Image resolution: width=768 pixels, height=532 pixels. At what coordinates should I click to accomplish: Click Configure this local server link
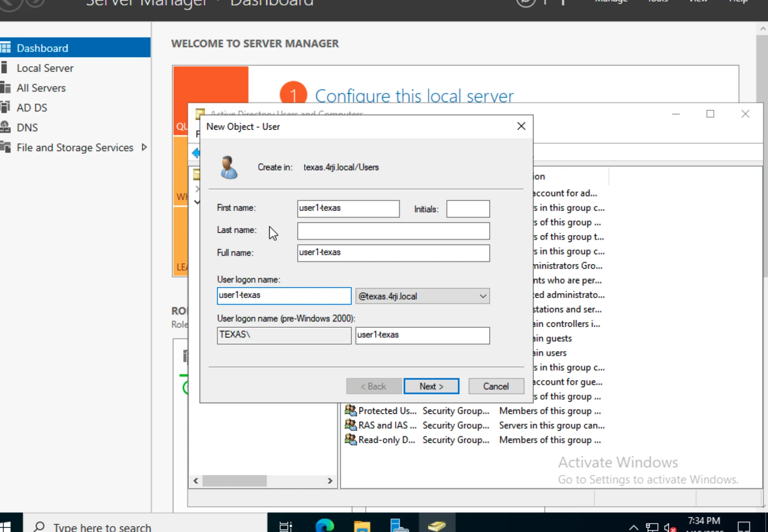tap(414, 96)
